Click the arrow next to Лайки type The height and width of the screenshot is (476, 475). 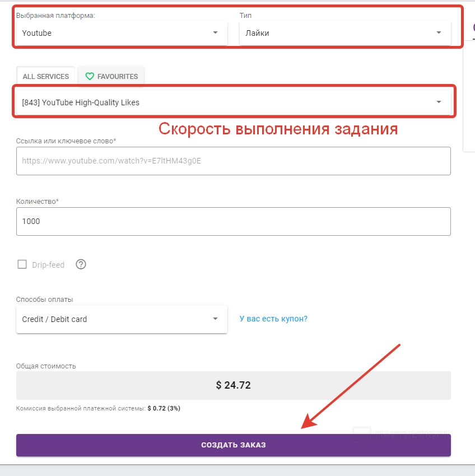[x=439, y=33]
